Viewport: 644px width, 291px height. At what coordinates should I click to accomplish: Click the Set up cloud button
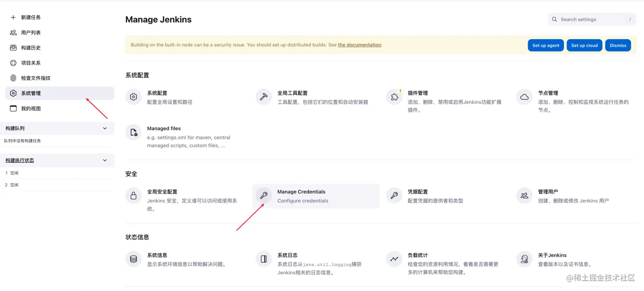(584, 45)
